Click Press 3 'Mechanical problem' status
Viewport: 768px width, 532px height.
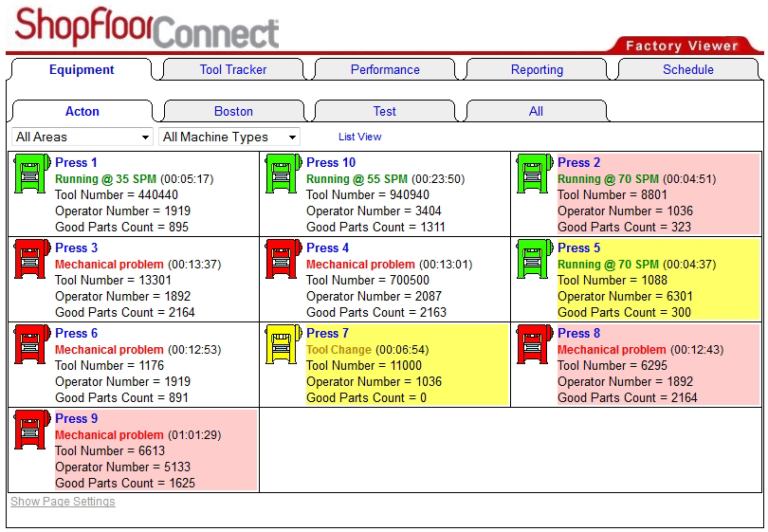tap(109, 264)
